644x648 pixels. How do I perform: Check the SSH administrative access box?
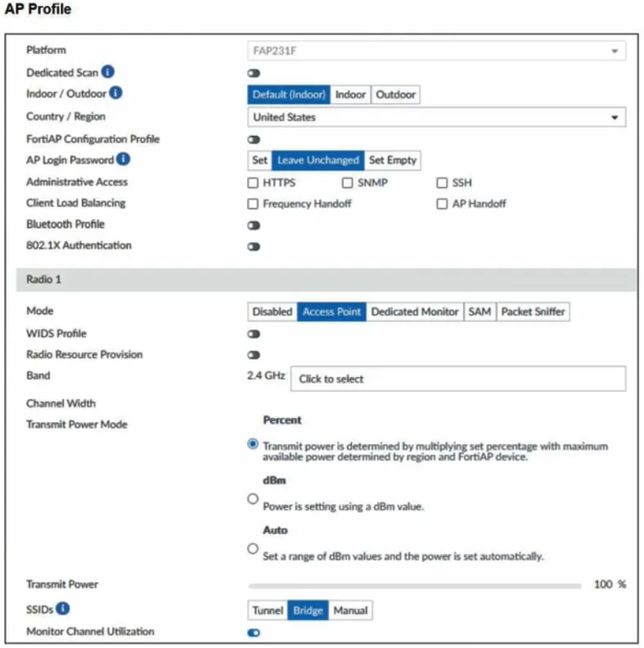(x=442, y=182)
